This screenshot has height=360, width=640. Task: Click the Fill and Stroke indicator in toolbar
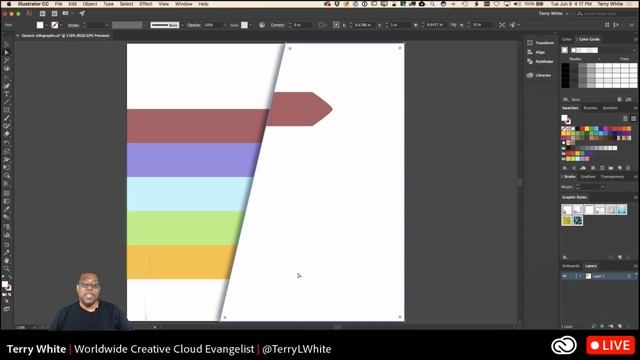coord(7,286)
